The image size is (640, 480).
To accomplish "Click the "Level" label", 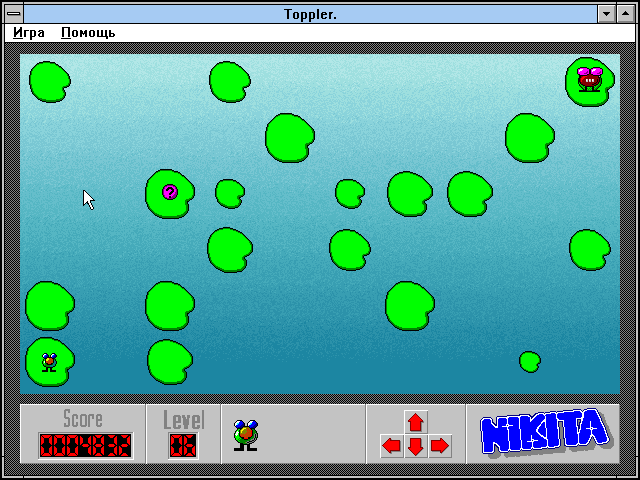I will click(x=184, y=420).
